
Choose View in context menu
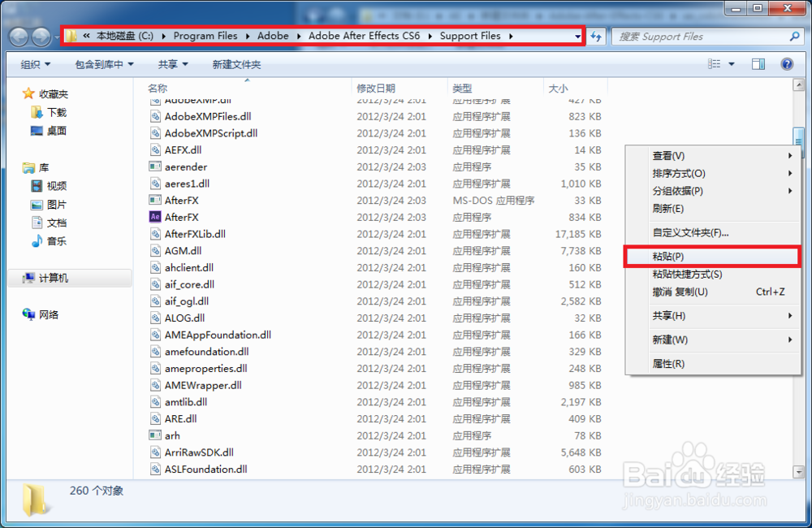(713, 156)
